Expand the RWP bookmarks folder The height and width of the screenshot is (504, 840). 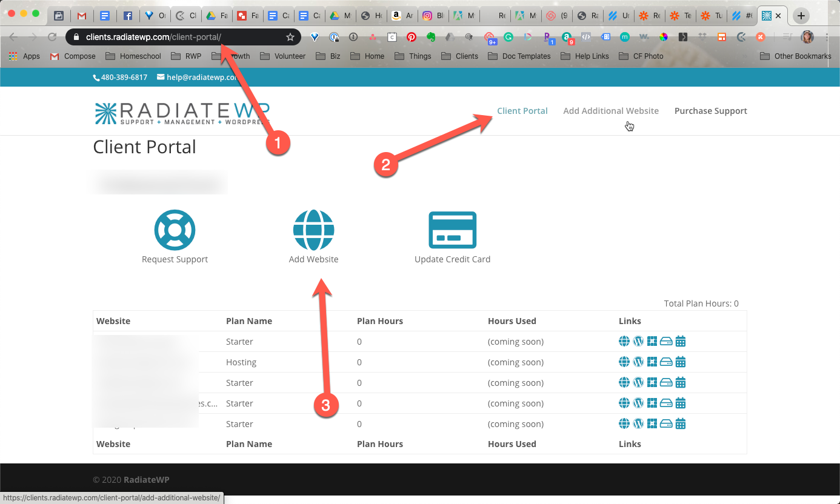click(x=186, y=56)
